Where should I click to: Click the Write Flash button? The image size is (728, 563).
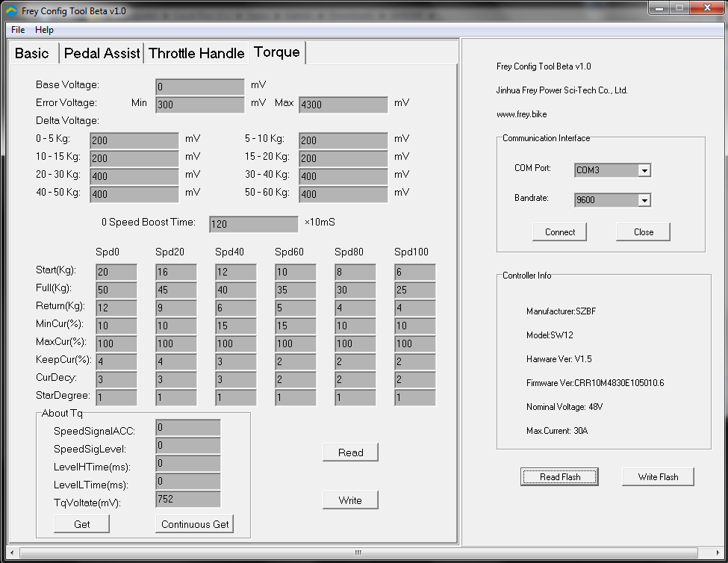[x=657, y=476]
